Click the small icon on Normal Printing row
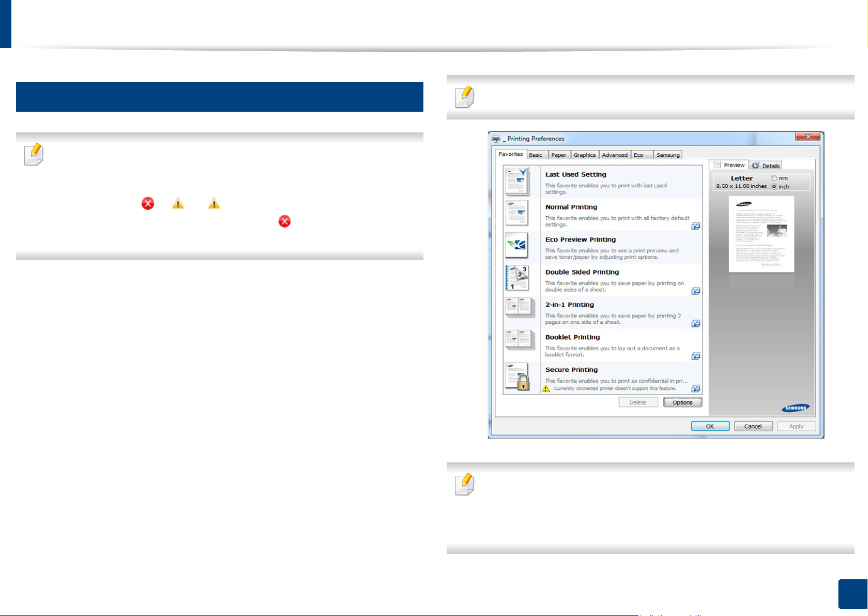This screenshot has width=868, height=616. (x=696, y=226)
